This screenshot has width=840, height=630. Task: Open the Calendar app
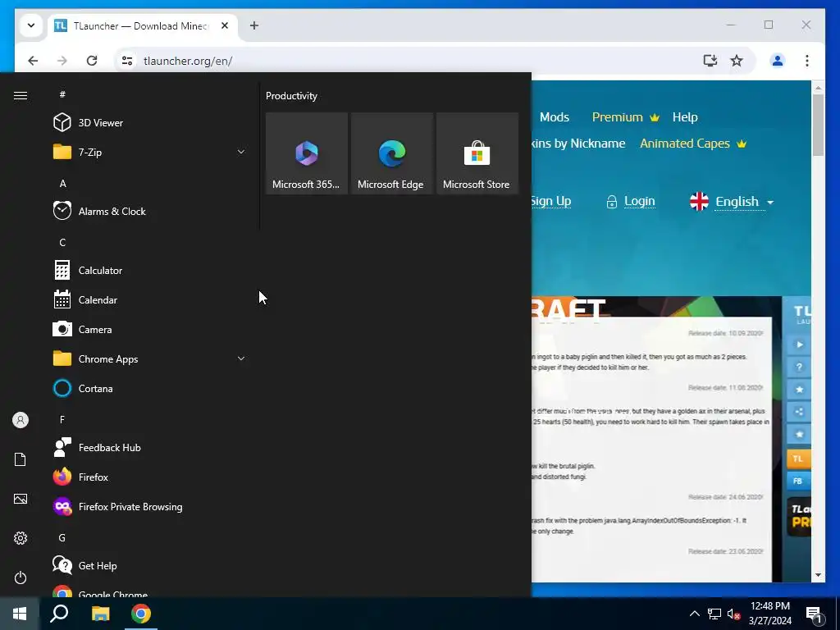click(149, 300)
